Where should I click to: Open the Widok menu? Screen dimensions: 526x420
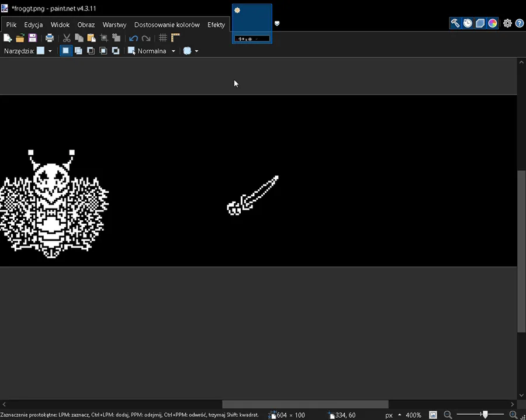60,25
